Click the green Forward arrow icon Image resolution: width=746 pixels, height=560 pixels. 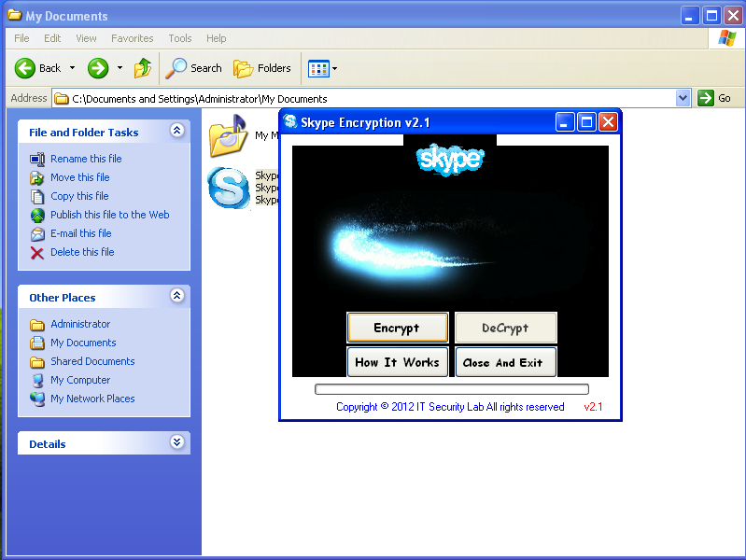(x=98, y=68)
